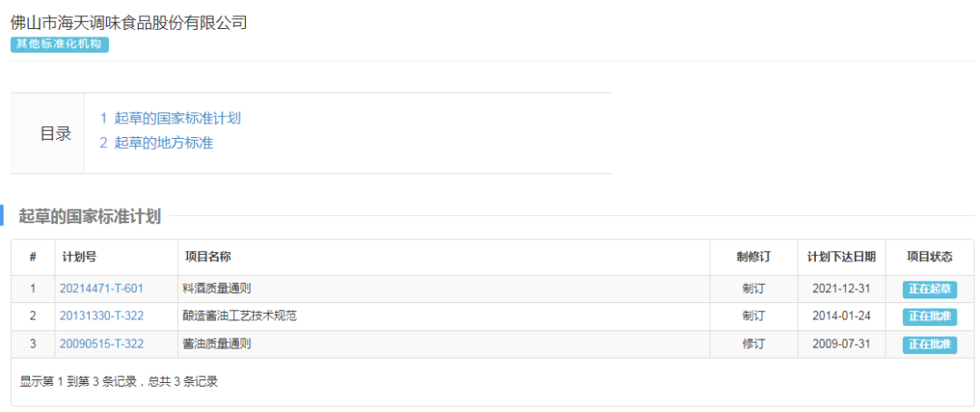
Task: Click the # column header
Action: 33,257
